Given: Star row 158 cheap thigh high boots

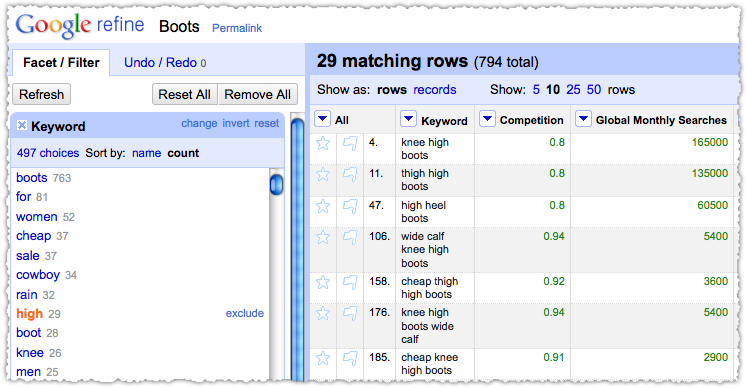Looking at the screenshot, I should [x=323, y=282].
